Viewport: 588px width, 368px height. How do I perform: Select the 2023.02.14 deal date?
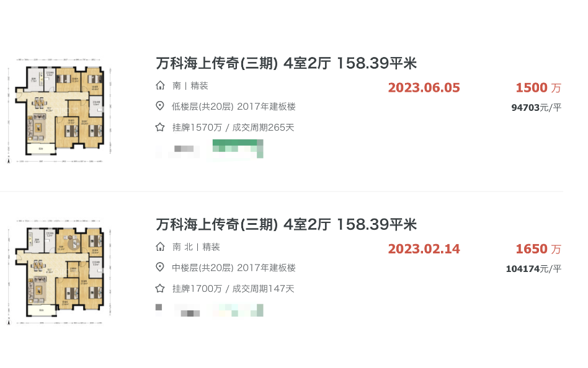424,249
